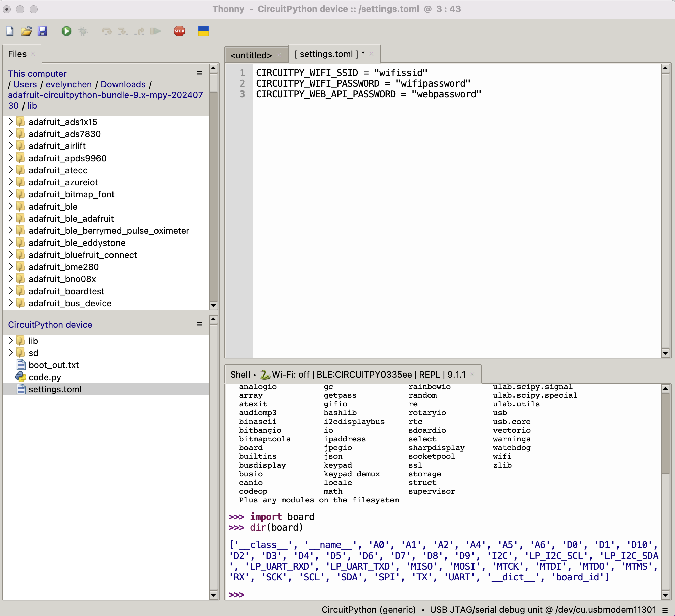Select adafruit_bitmap_font folder row
The height and width of the screenshot is (616, 675).
(x=106, y=194)
